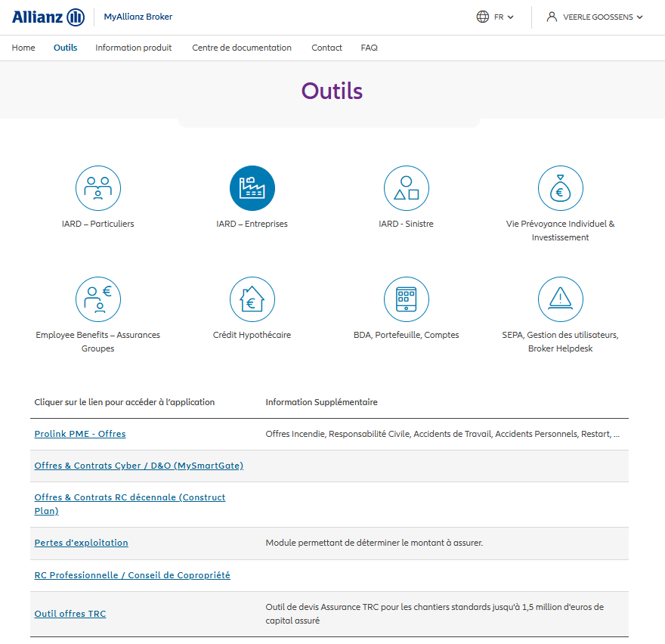Image resolution: width=665 pixels, height=644 pixels.
Task: Select the IARD – Entreprises factory icon
Action: point(252,188)
